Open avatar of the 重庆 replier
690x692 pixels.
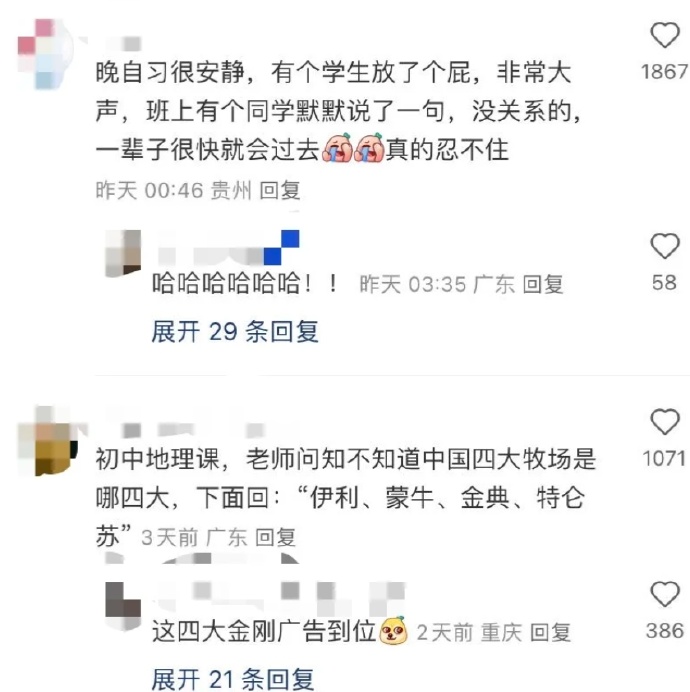123,605
